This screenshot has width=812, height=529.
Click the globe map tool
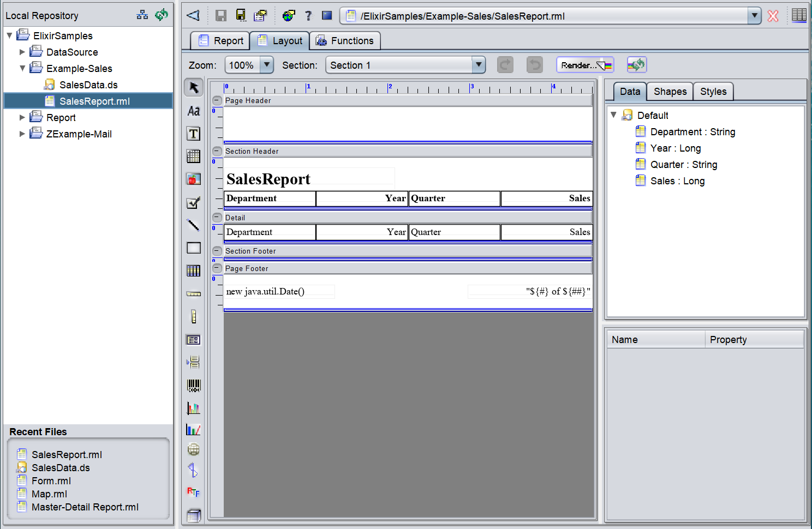pyautogui.click(x=194, y=449)
